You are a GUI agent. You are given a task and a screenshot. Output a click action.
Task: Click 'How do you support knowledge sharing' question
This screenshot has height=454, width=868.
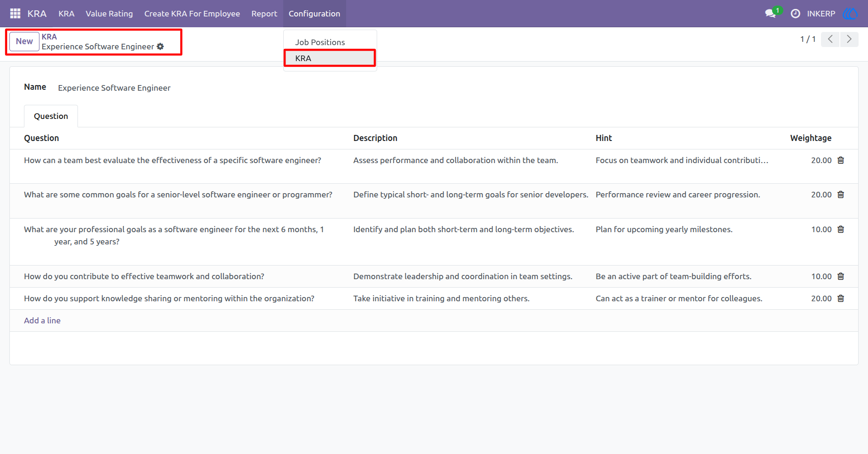click(x=169, y=298)
